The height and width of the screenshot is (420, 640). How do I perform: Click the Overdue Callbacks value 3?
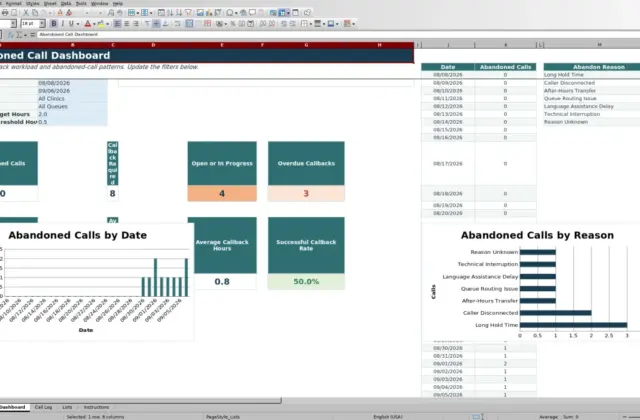coord(306,193)
